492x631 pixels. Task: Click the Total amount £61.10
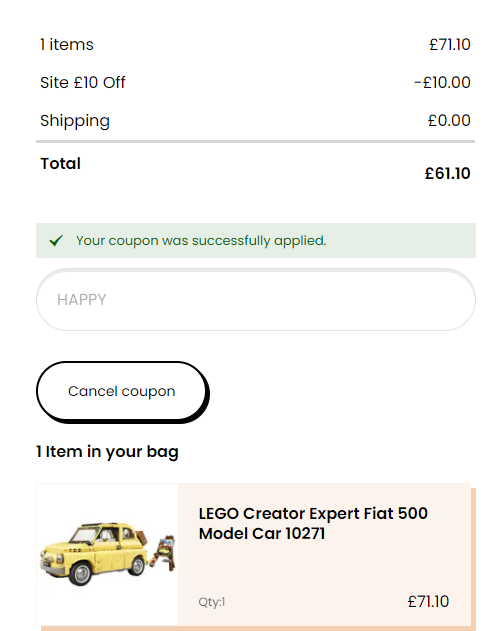pyautogui.click(x=447, y=173)
